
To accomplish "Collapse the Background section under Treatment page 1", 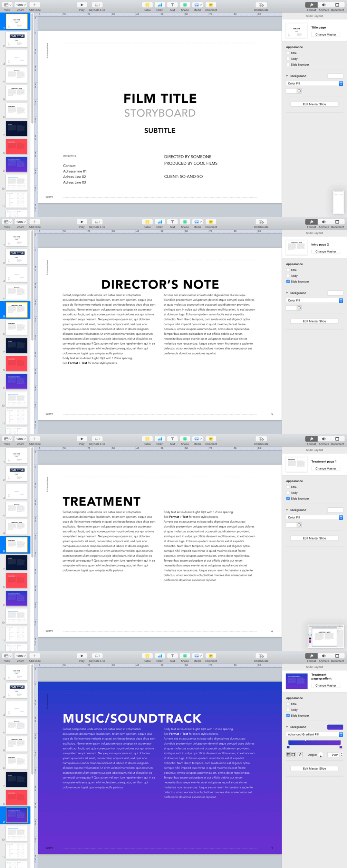I will point(287,510).
